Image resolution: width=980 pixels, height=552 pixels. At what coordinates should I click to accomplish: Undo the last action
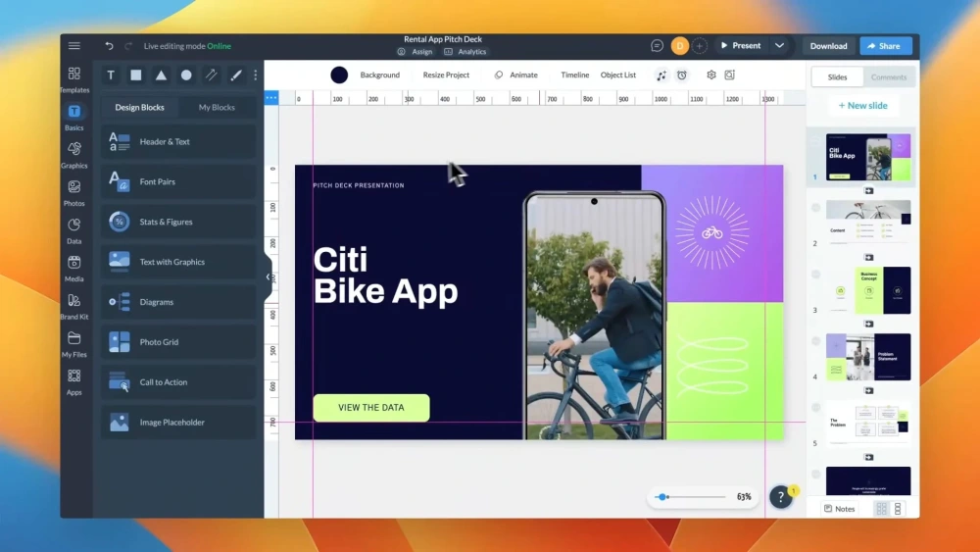click(x=110, y=46)
